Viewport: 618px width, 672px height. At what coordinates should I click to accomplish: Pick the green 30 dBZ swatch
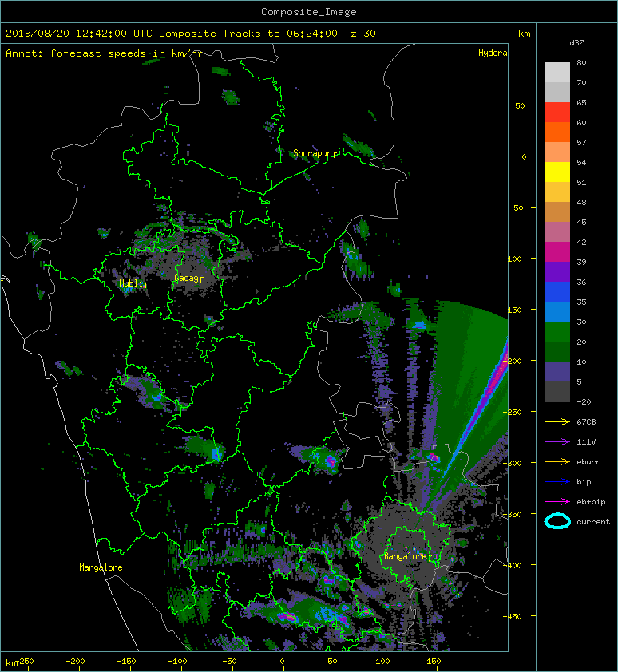pos(557,331)
